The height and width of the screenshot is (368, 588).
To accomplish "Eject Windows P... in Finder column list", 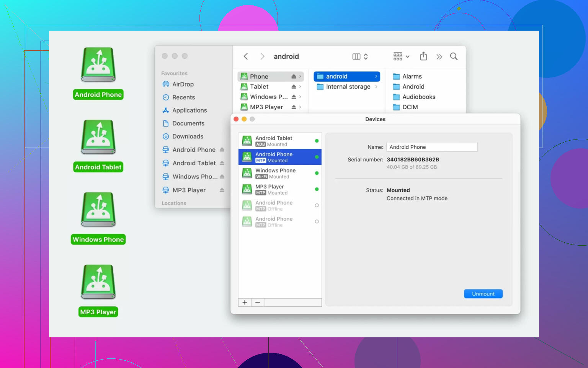I will click(294, 97).
